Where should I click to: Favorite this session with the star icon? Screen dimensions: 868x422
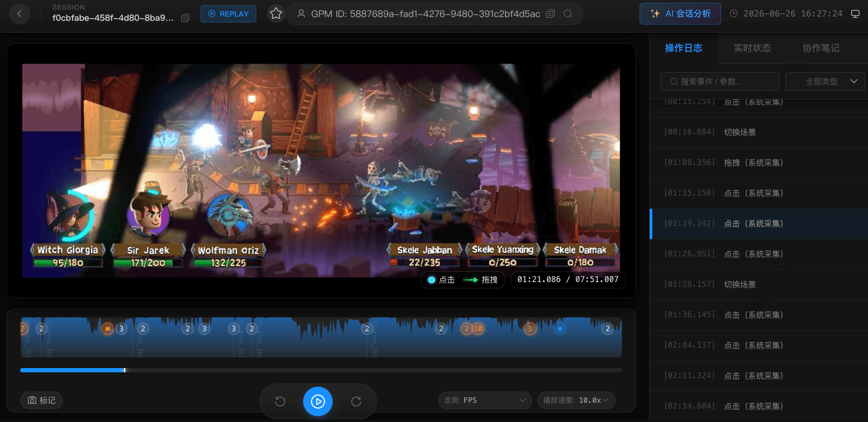276,13
